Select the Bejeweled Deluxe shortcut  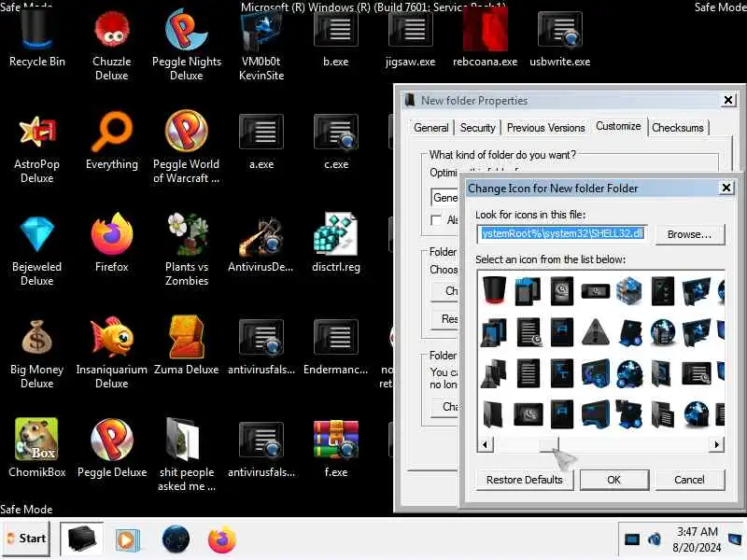(x=36, y=251)
